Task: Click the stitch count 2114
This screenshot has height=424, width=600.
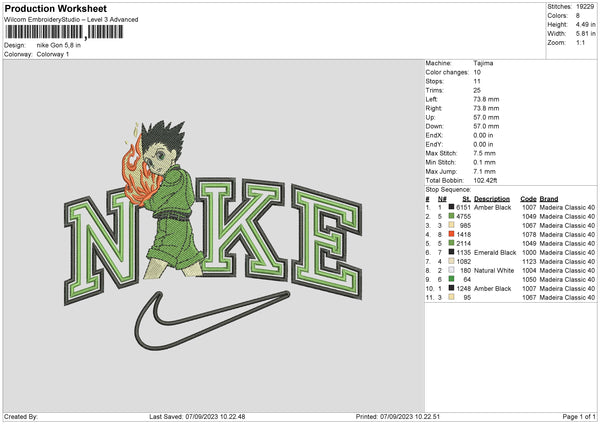Action: pyautogui.click(x=463, y=243)
